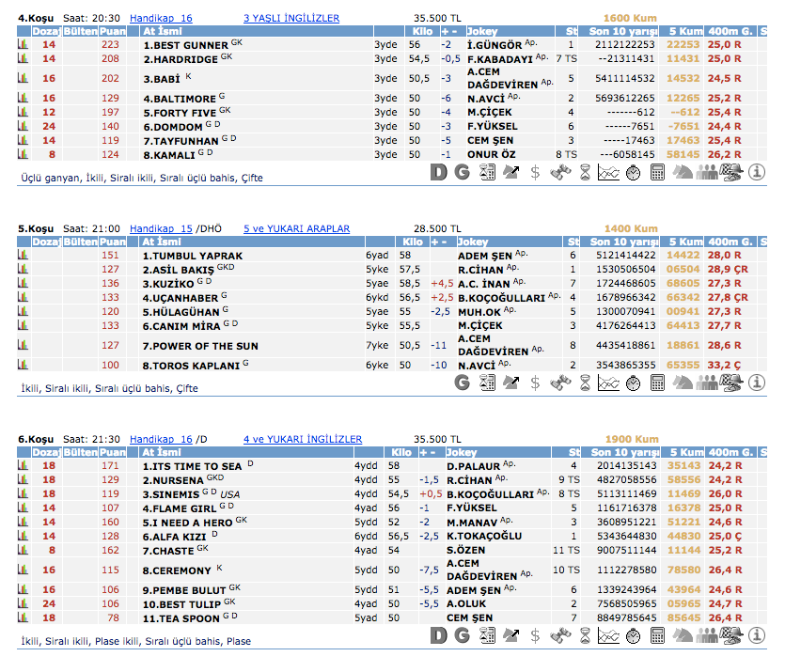Open the Handikap 16 link of race 4
The width and height of the screenshot is (785, 672).
[x=160, y=18]
